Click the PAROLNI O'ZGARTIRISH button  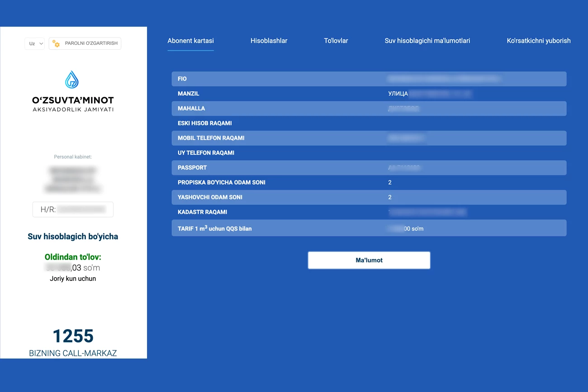(85, 43)
